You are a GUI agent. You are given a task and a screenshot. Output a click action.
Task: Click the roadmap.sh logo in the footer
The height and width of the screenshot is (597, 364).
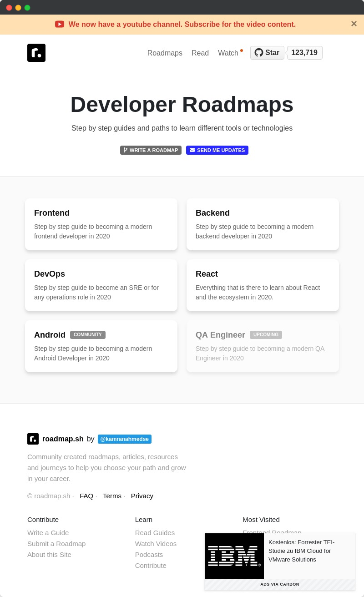click(x=33, y=439)
